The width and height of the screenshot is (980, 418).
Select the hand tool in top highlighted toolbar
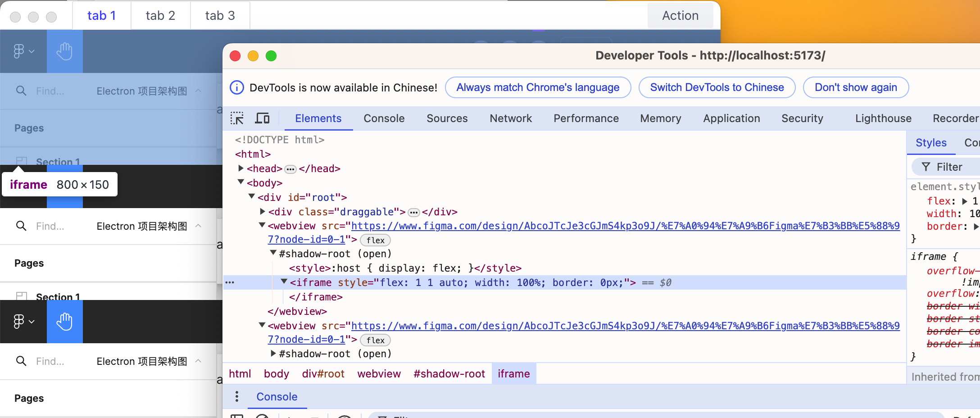point(65,51)
